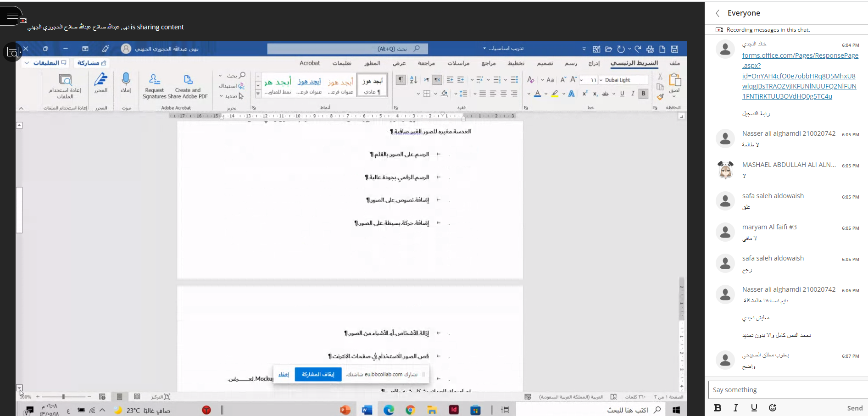The height and width of the screenshot is (416, 868).
Task: Open the Comments dropdown button
Action: coord(45,63)
